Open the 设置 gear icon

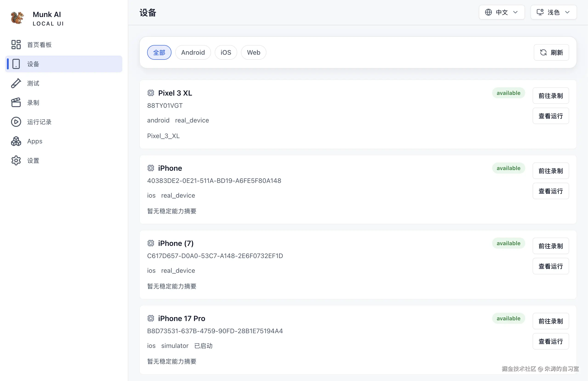(x=16, y=160)
